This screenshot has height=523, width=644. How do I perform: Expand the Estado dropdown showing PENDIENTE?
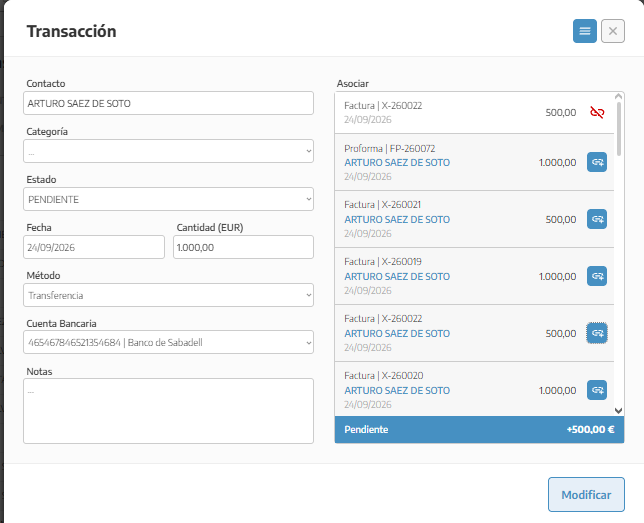click(x=168, y=199)
